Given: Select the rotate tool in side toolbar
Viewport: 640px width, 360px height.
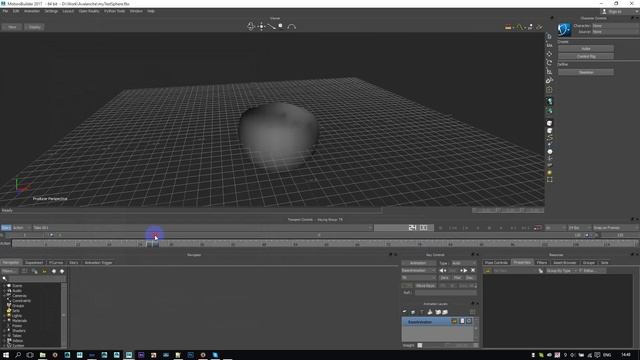Looking at the screenshot, I should [x=549, y=62].
